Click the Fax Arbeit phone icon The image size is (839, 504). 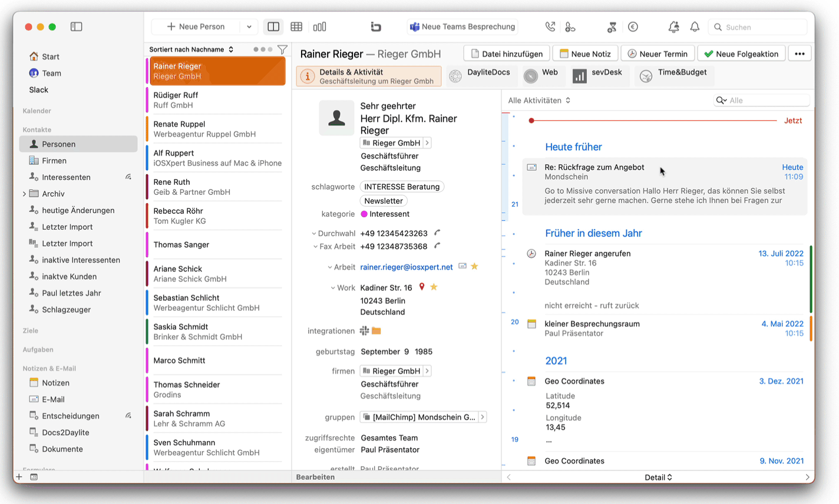point(437,246)
